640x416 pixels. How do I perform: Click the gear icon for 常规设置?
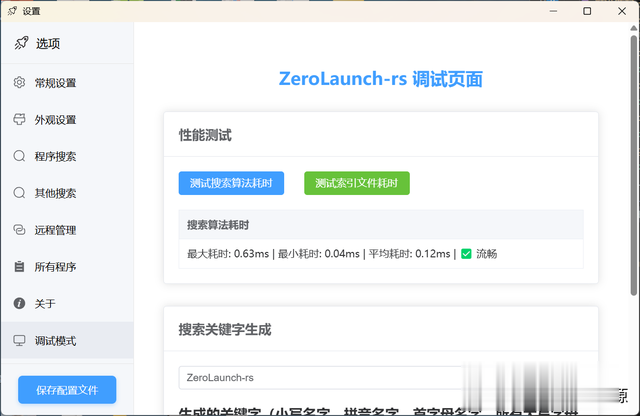[x=19, y=82]
